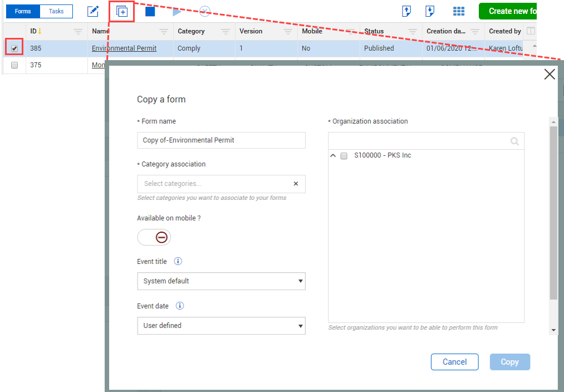The image size is (564, 392).
Task: Click the info icon beside Event title
Action: (x=178, y=261)
